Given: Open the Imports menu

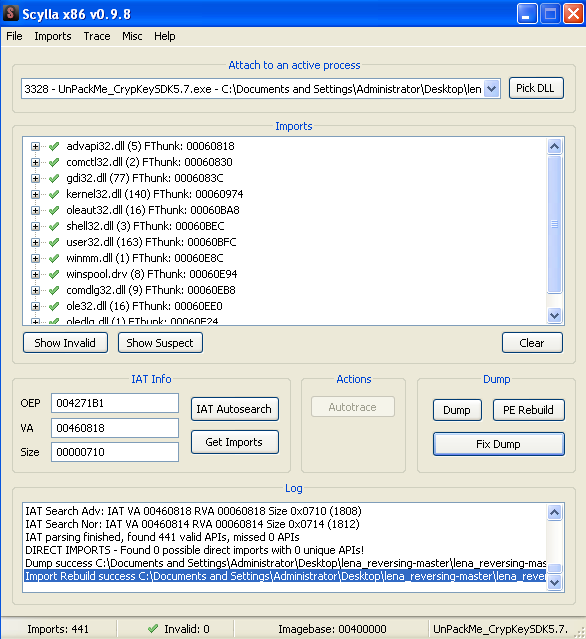Looking at the screenshot, I should point(53,36).
